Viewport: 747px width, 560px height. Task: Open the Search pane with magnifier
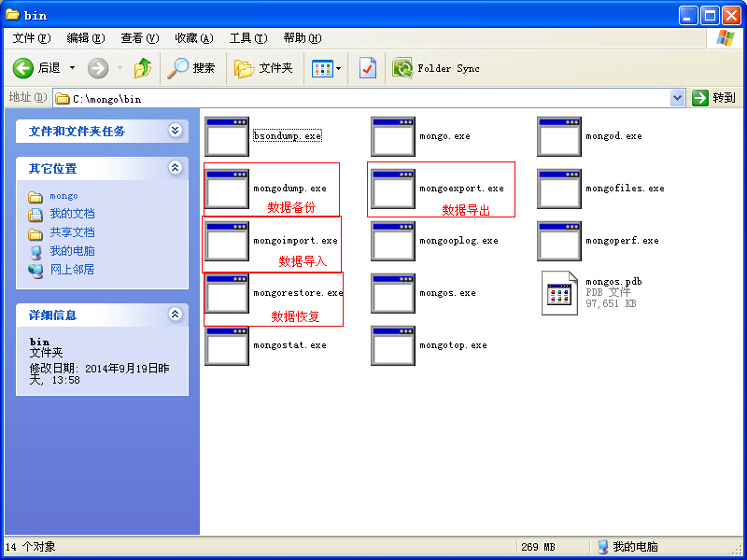tap(191, 68)
